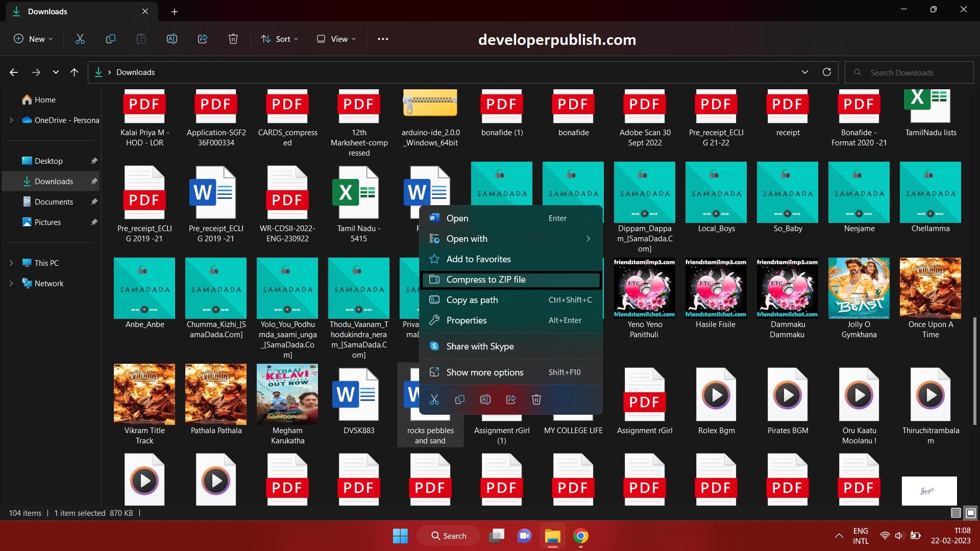The height and width of the screenshot is (551, 980).
Task: Open the Sort dropdown
Action: pyautogui.click(x=279, y=39)
